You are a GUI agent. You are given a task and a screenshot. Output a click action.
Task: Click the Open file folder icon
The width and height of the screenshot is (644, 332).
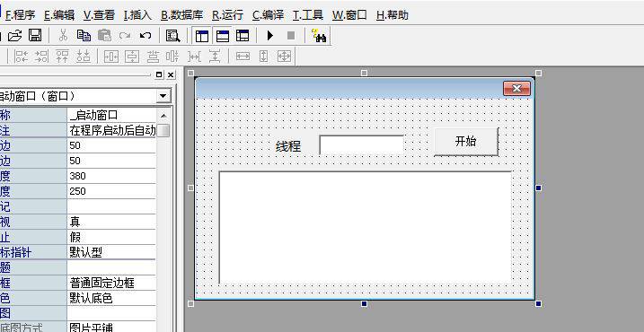pos(14,36)
